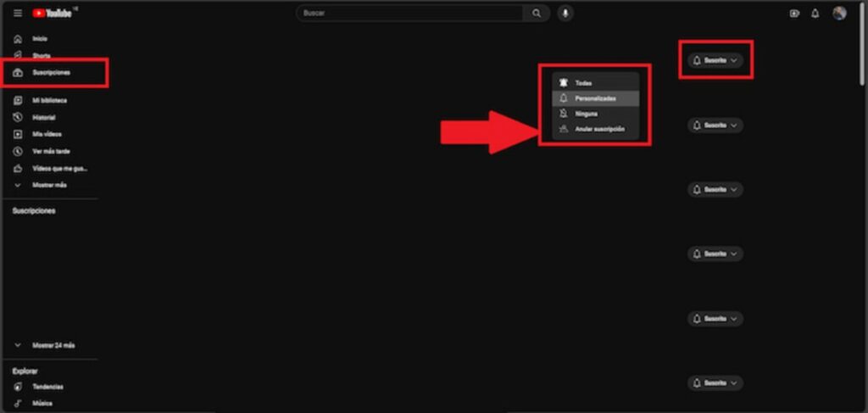The image size is (868, 413).
Task: Select Personalizadas notifications option
Action: (596, 98)
